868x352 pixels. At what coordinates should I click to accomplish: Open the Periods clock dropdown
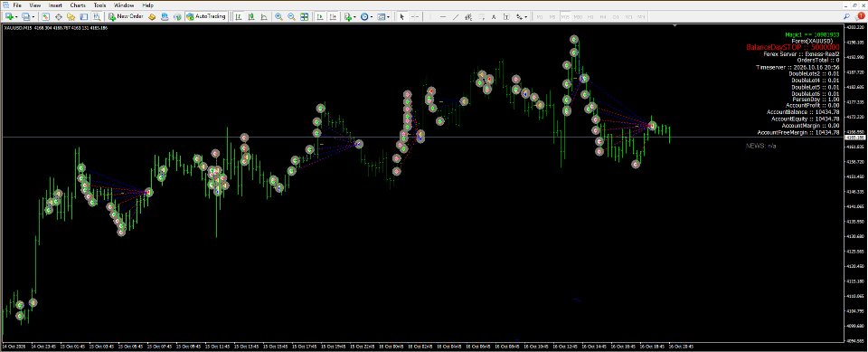click(366, 16)
